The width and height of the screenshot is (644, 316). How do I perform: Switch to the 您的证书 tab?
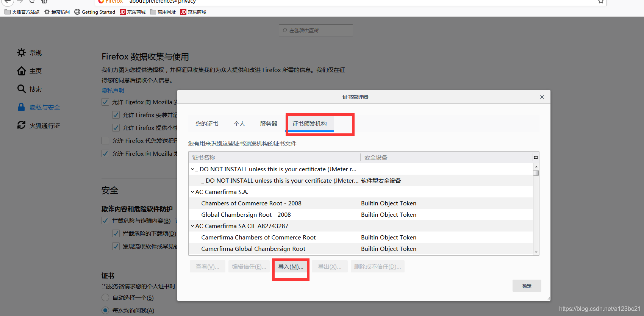[x=207, y=124]
